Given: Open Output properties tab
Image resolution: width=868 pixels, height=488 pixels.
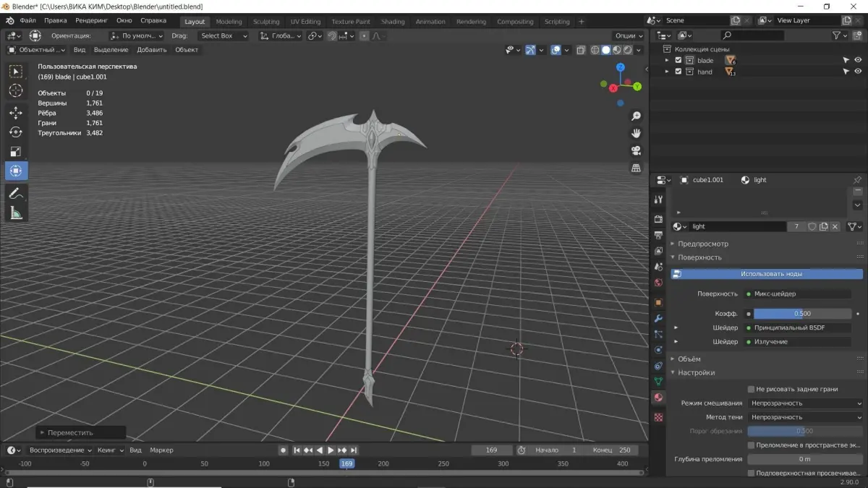Looking at the screenshot, I should coord(658,235).
